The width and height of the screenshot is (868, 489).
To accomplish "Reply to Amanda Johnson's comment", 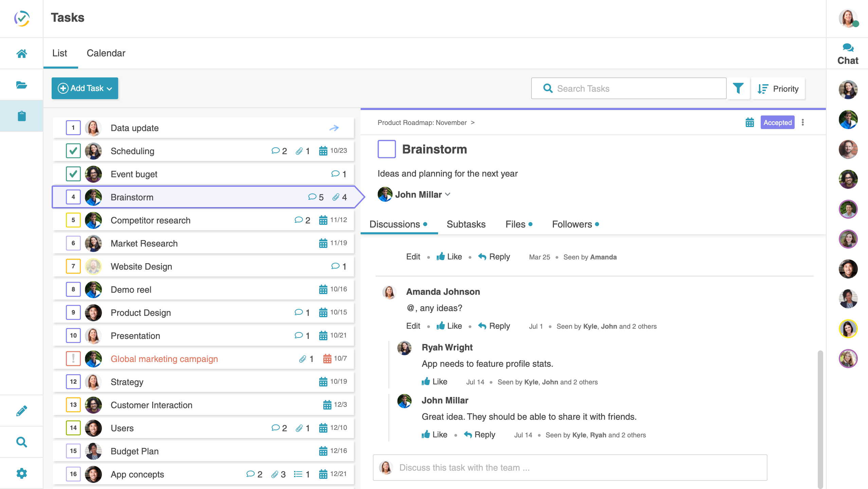I will [x=494, y=326].
